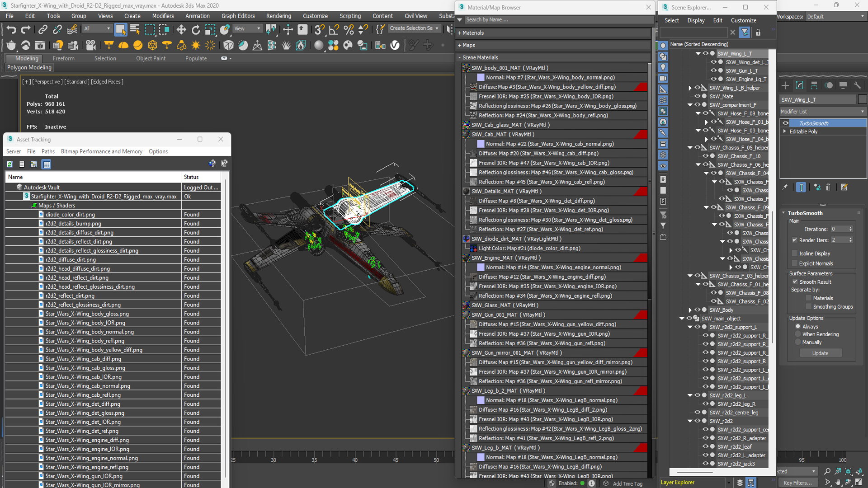Toggle the Smooth Result checkbox
This screenshot has height=488, width=868.
point(795,282)
